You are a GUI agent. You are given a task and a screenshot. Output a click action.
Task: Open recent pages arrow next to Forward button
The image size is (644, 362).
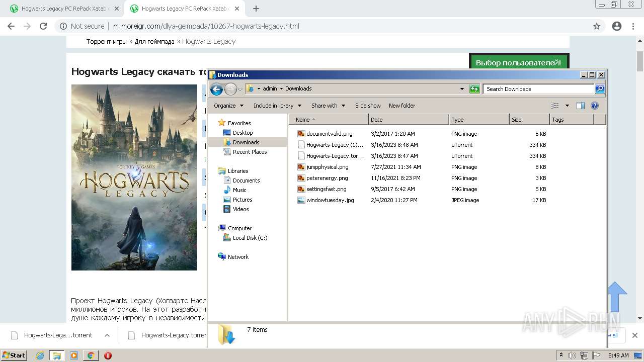click(x=240, y=89)
